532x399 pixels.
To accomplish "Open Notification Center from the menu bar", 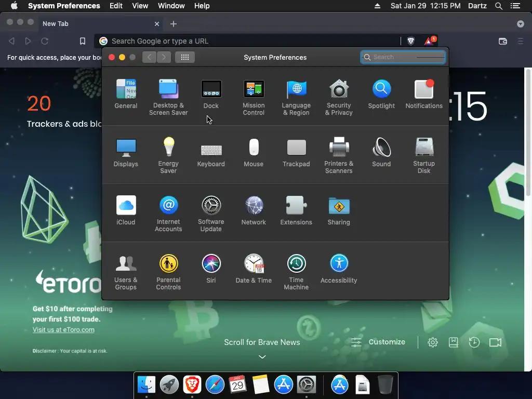I will tap(515, 6).
